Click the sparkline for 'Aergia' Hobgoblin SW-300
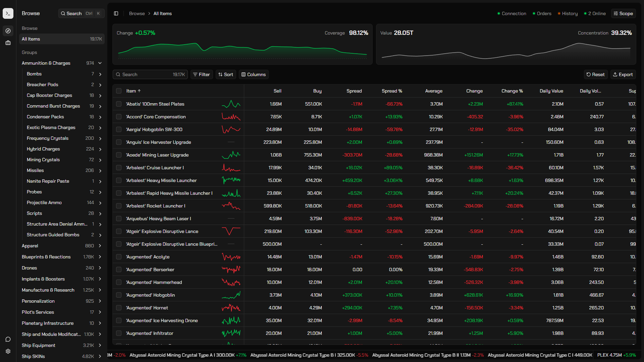 click(x=231, y=129)
